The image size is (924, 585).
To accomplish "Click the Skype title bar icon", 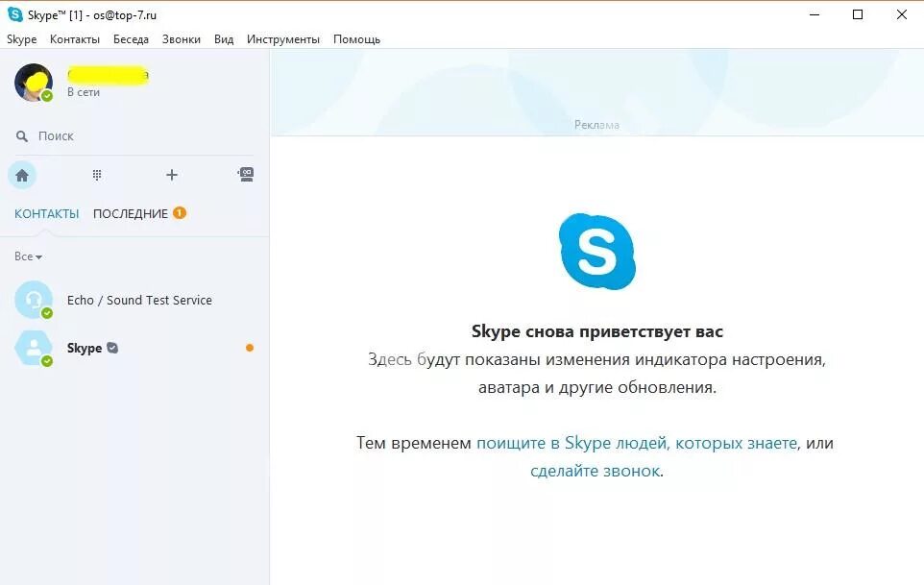I will pos(14,14).
